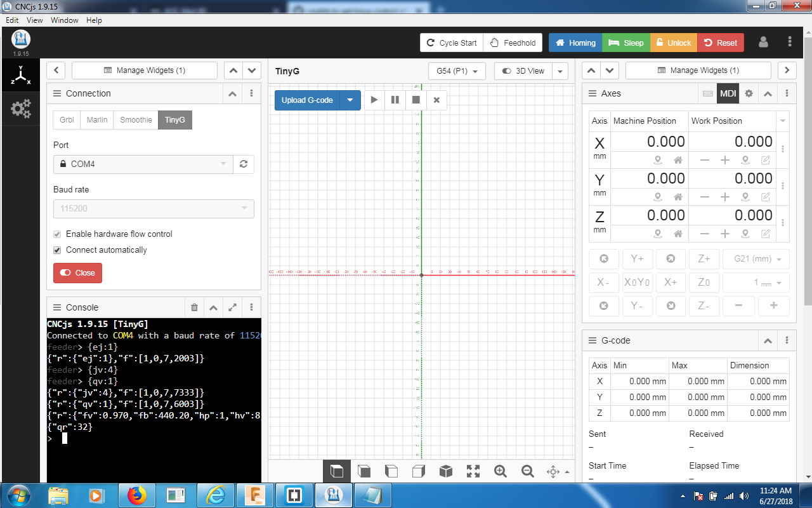Click the Feedhold button
Viewport: 812px width, 508px height.
pos(513,43)
